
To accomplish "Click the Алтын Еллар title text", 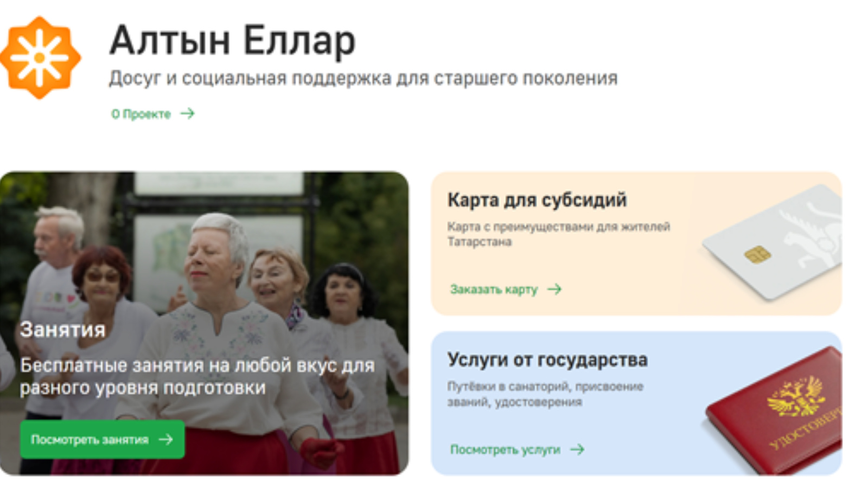I will click(x=232, y=41).
